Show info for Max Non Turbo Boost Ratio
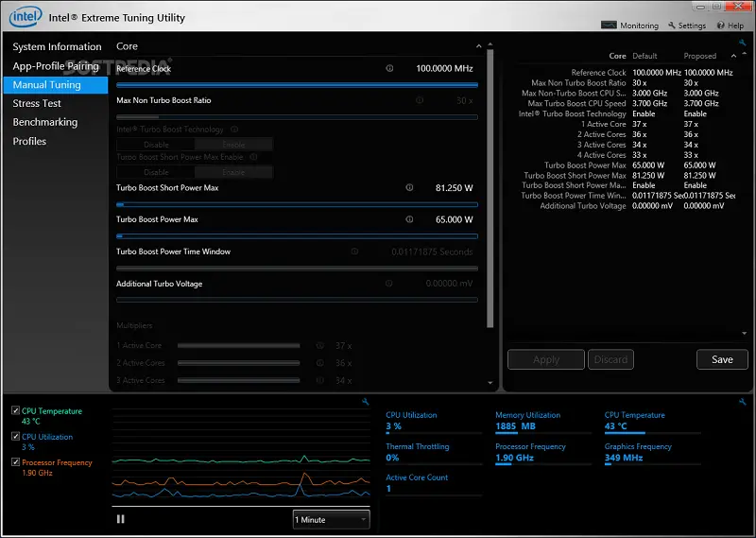756x538 pixels. click(420, 100)
